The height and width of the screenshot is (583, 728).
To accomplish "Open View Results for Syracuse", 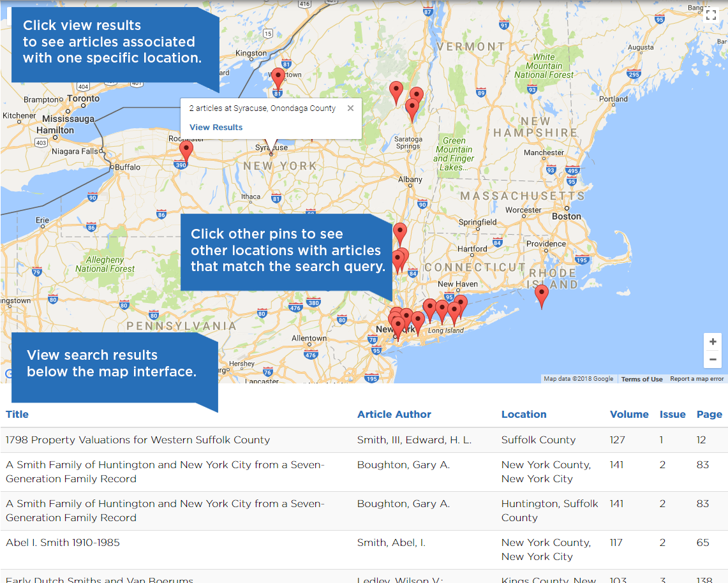I will (x=216, y=127).
